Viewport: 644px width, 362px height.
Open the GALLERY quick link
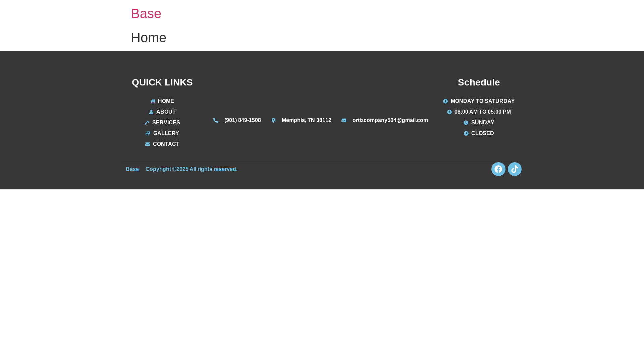click(166, 133)
